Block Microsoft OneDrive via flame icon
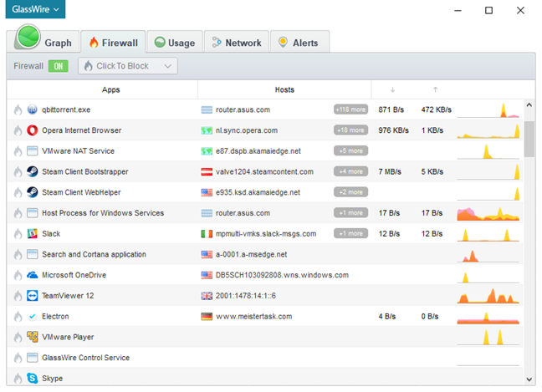 tap(18, 275)
